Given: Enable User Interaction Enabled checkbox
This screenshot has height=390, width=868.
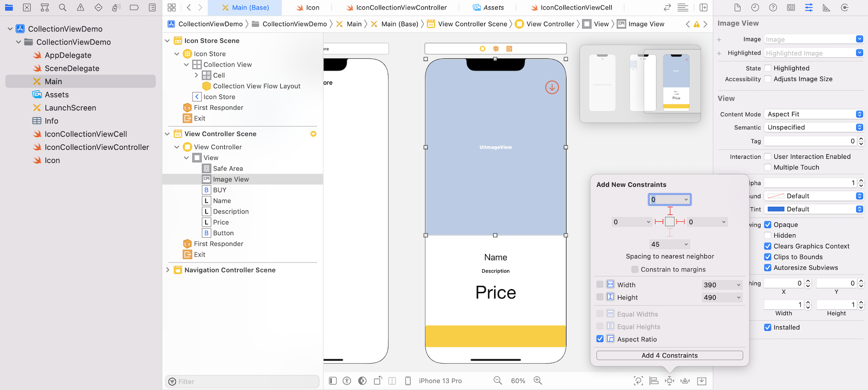Looking at the screenshot, I should [x=768, y=157].
